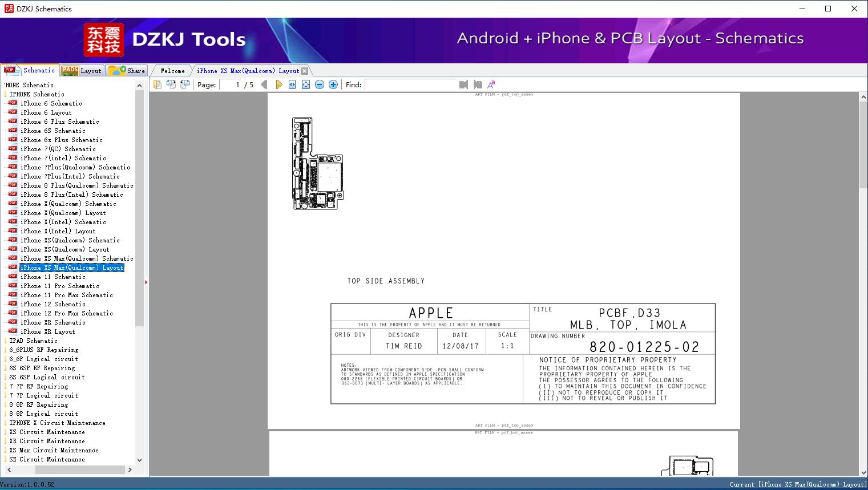Find the next match
The image size is (868, 490).
[478, 84]
